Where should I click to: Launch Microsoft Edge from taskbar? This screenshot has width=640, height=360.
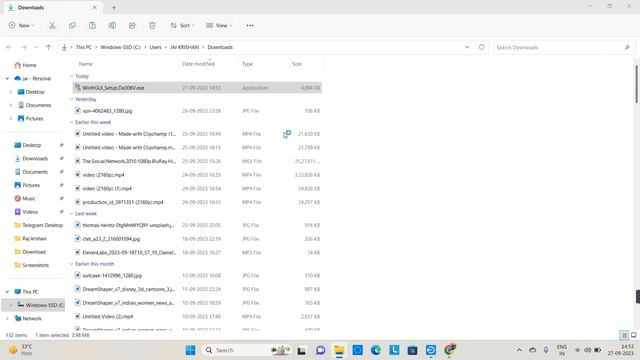(x=376, y=350)
